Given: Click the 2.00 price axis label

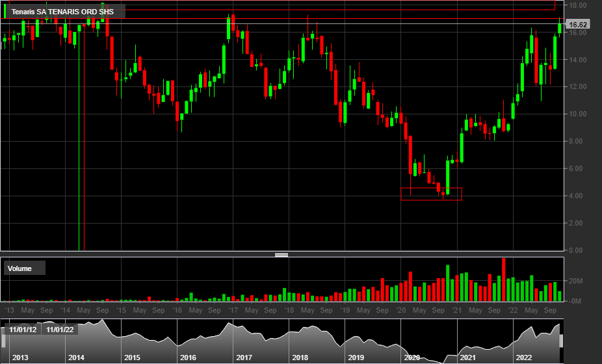Looking at the screenshot, I should click(576, 223).
